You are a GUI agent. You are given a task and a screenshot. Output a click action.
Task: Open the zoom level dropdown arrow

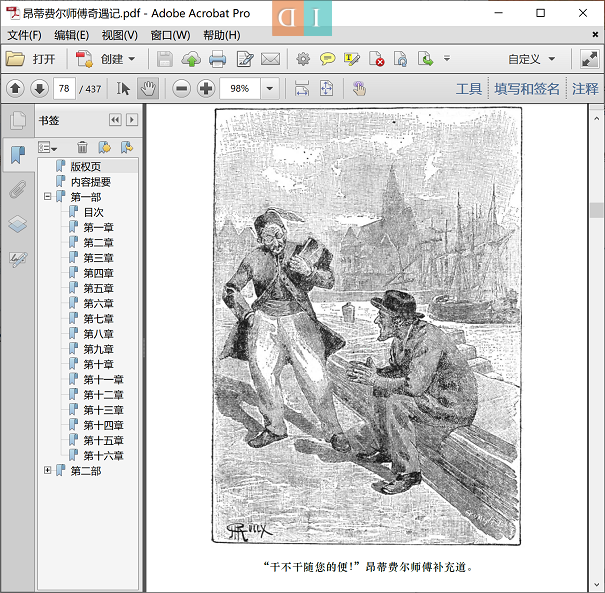[270, 89]
